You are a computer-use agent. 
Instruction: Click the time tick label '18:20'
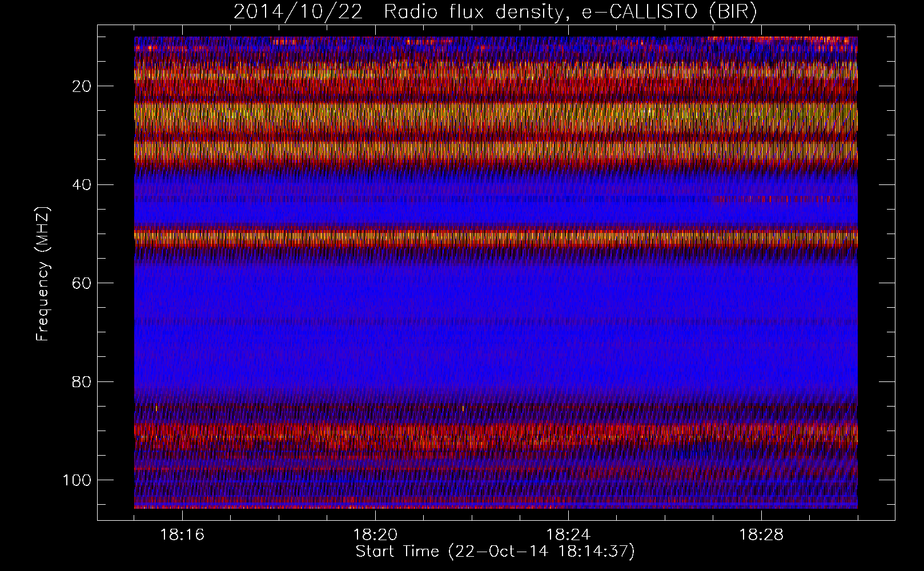(375, 535)
